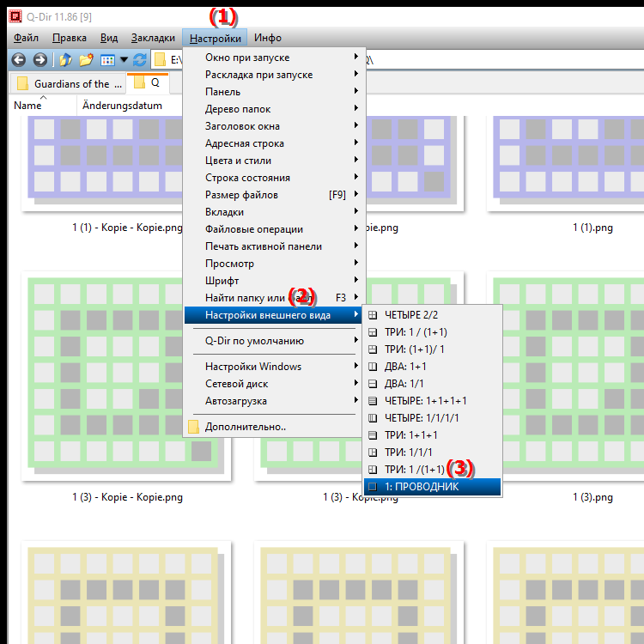Image resolution: width=644 pixels, height=644 pixels.
Task: Select the ЧЕТЫРЕ 2/2 layout icon
Action: click(373, 315)
